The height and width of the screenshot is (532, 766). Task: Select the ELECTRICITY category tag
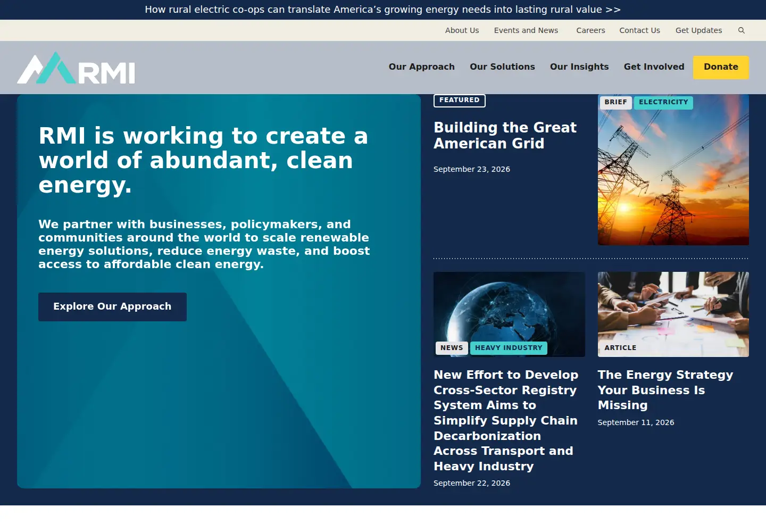663,102
